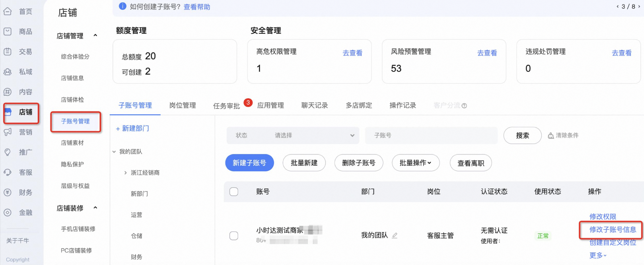This screenshot has height=265, width=644.
Task: Click the 营销 megaphone icon
Action: [x=8, y=132]
